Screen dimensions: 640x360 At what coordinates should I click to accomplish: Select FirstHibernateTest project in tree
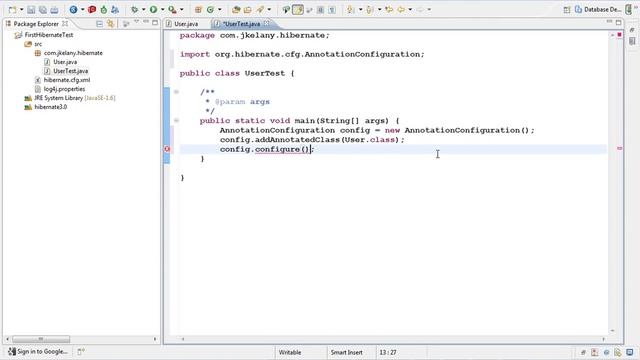(x=49, y=35)
